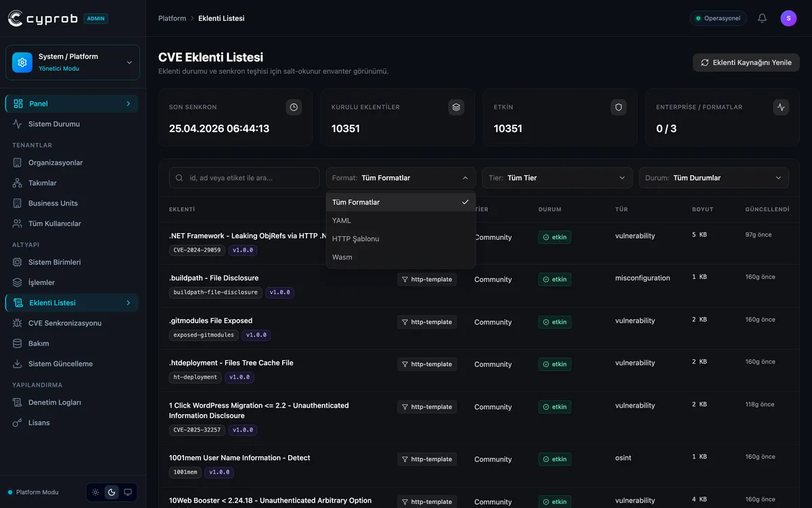Click the layers icon in Kurulu Eklentiler card
812x508 pixels.
coord(456,107)
